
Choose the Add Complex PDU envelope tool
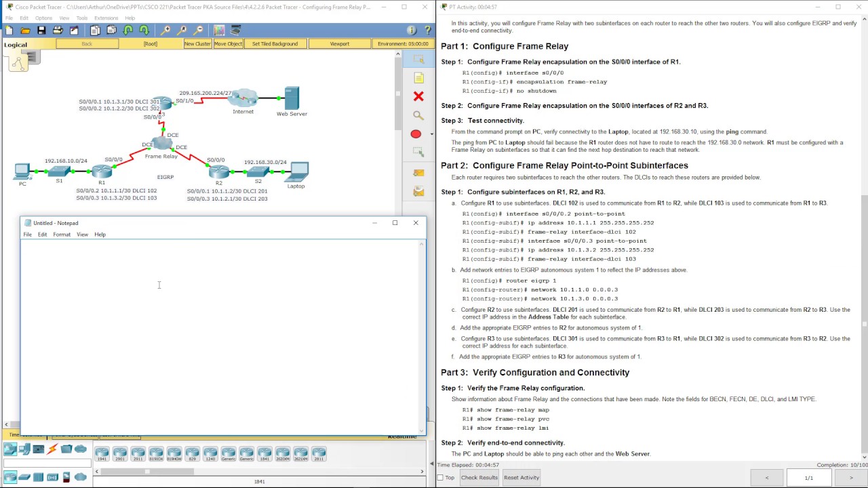(x=418, y=192)
